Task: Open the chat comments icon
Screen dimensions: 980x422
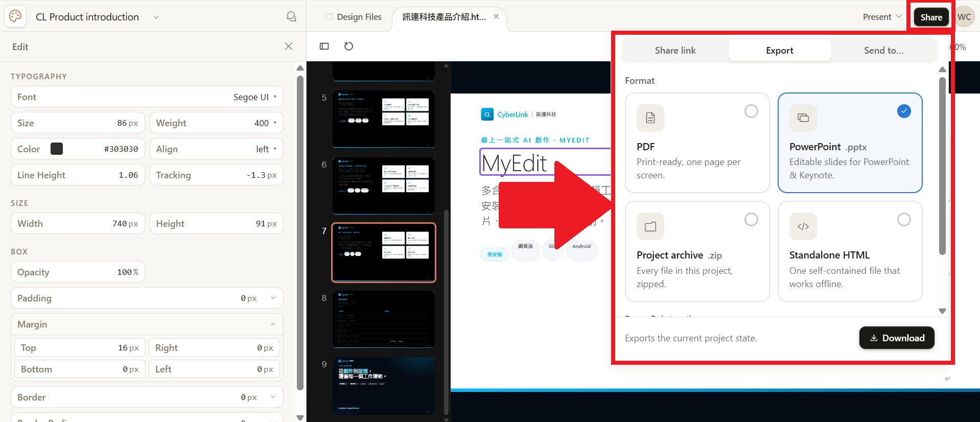Action: [291, 17]
